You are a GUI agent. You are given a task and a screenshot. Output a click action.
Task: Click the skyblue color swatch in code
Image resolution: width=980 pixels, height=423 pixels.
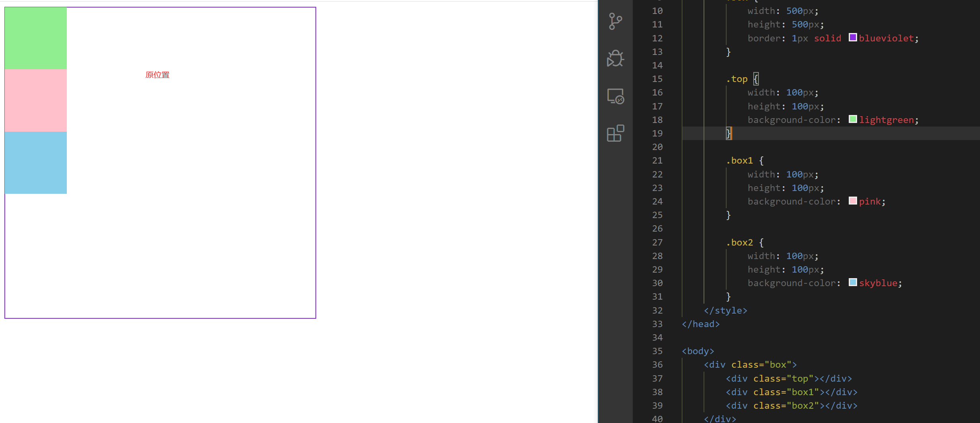tap(853, 282)
